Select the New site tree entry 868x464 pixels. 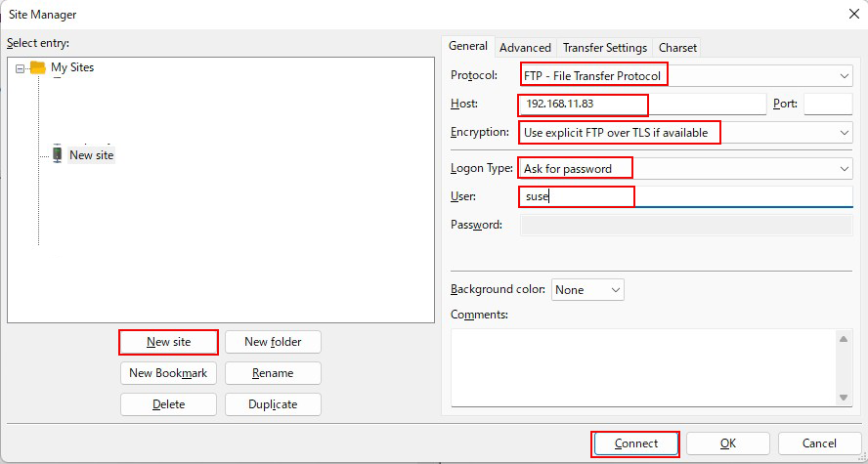click(91, 155)
